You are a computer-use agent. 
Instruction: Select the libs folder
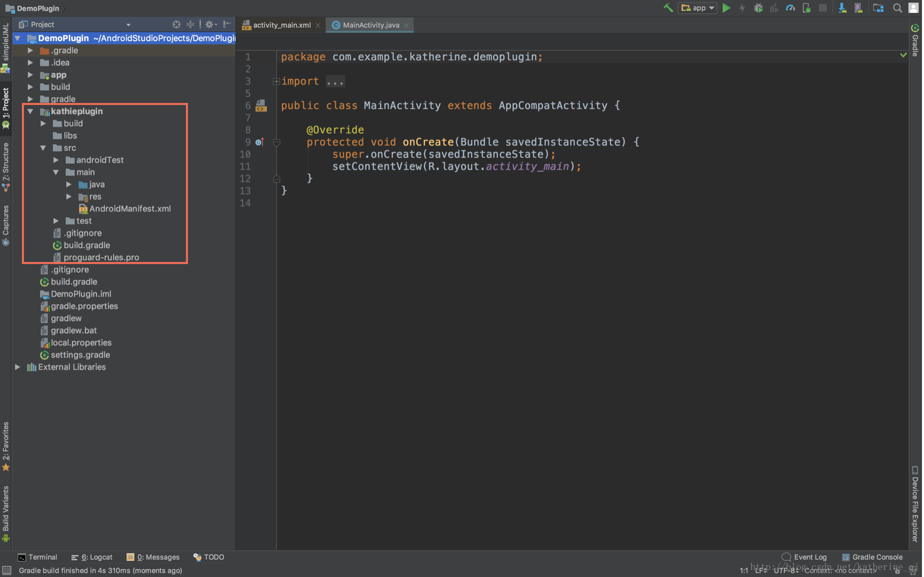(x=65, y=136)
